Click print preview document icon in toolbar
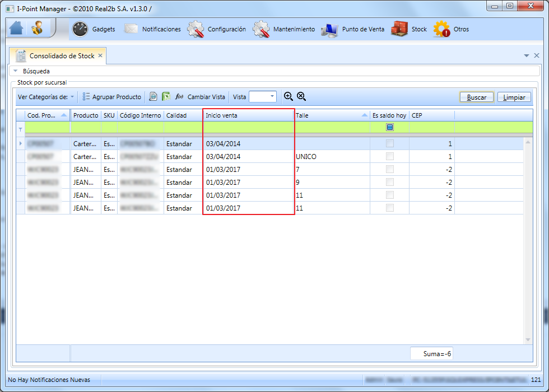This screenshot has width=549, height=392. [153, 96]
